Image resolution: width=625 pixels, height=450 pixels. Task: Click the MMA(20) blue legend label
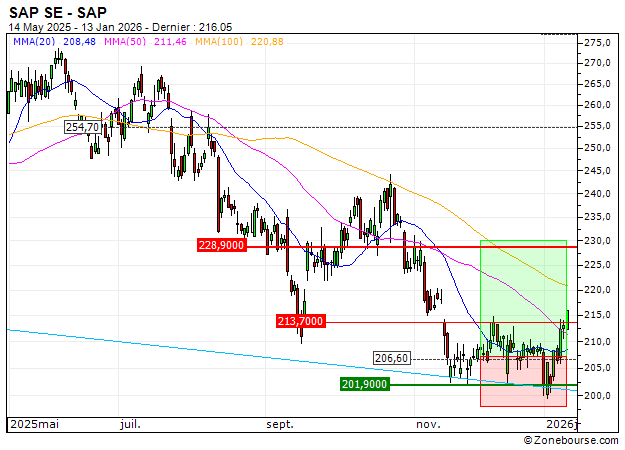click(x=32, y=41)
